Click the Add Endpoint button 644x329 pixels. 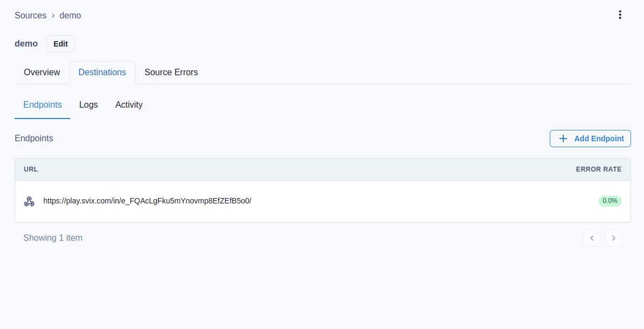[590, 139]
